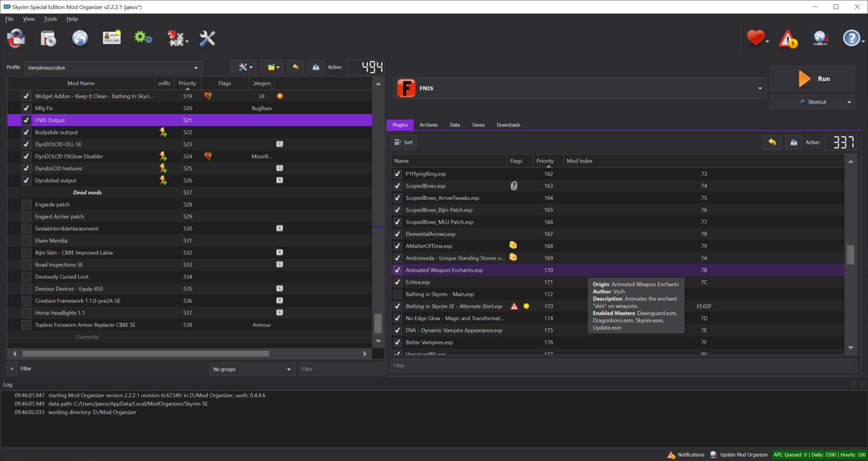This screenshot has height=461, width=868.
Task: Open the Shortcut dropdown button
Action: pos(812,102)
